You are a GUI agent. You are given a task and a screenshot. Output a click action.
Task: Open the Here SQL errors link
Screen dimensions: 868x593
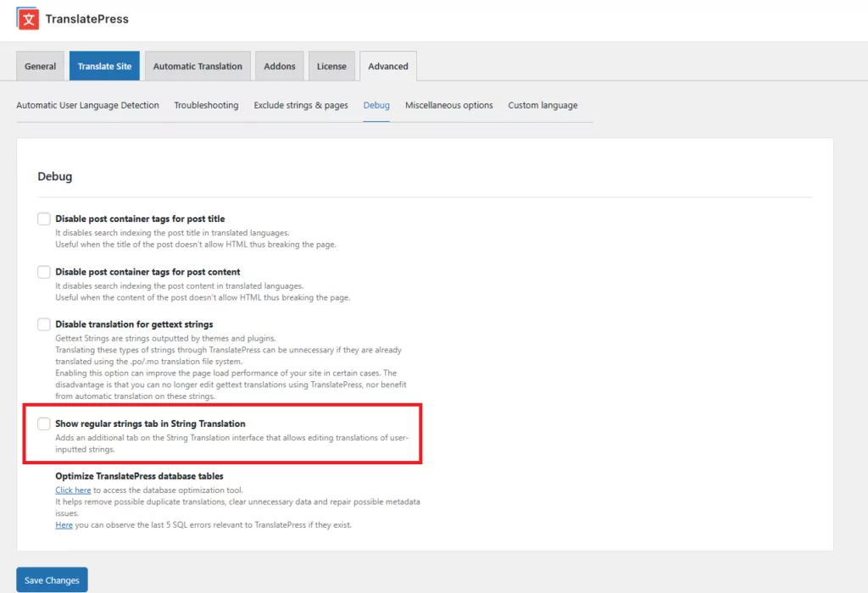pos(64,525)
